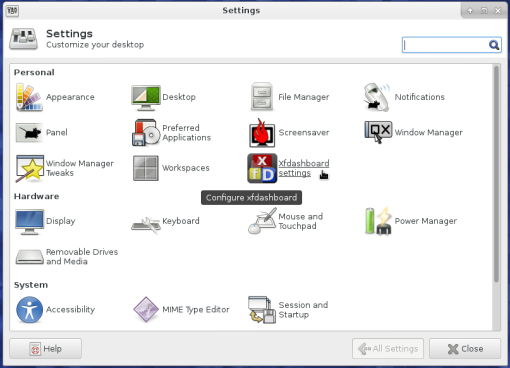Click the vertical scrollbar of settings list
510x368 pixels.
click(496, 174)
